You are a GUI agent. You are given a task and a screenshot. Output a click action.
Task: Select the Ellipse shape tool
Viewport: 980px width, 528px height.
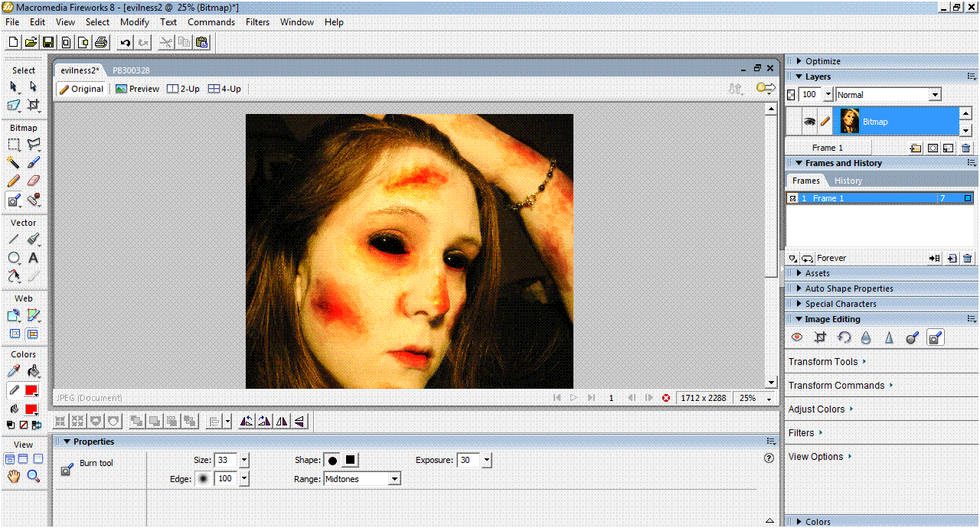pos(14,259)
